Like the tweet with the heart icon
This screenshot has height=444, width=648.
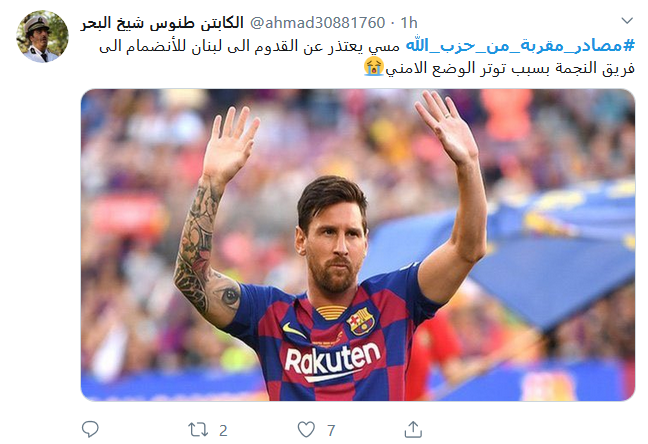306,430
